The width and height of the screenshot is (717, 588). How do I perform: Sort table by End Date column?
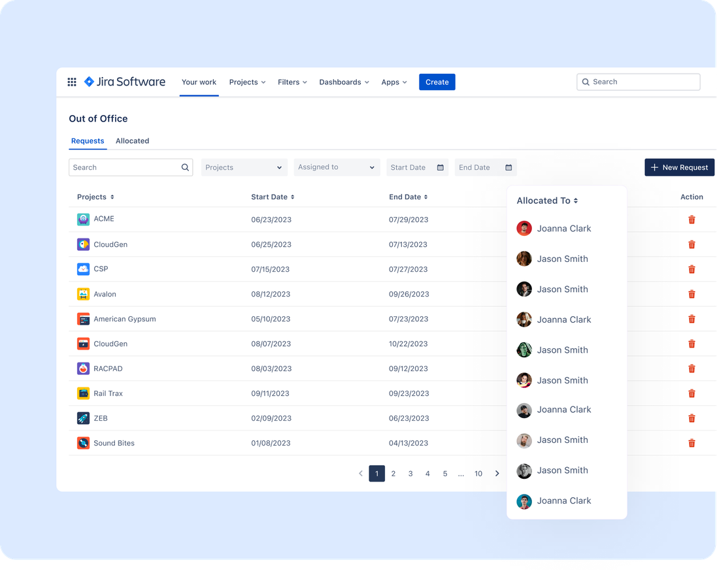tap(409, 197)
